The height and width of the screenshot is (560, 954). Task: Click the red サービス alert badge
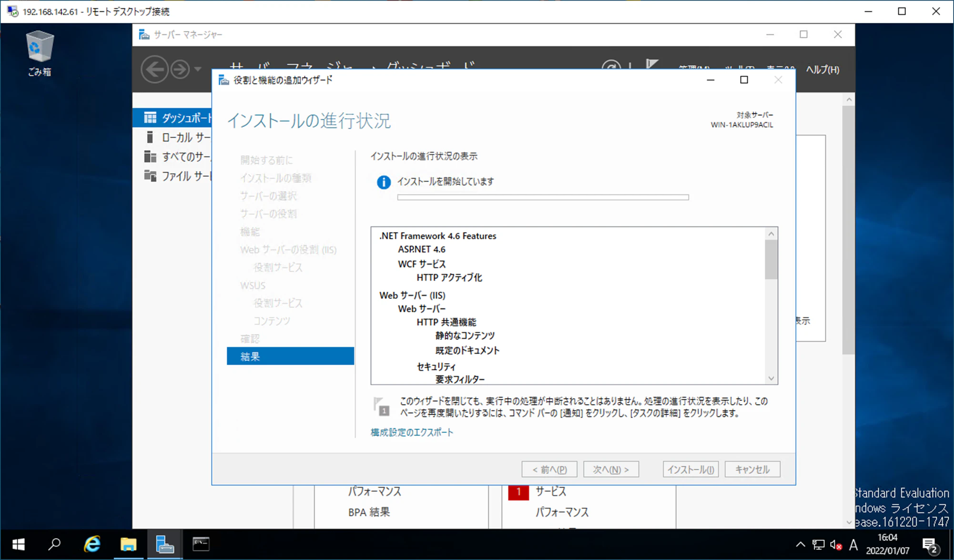[518, 492]
